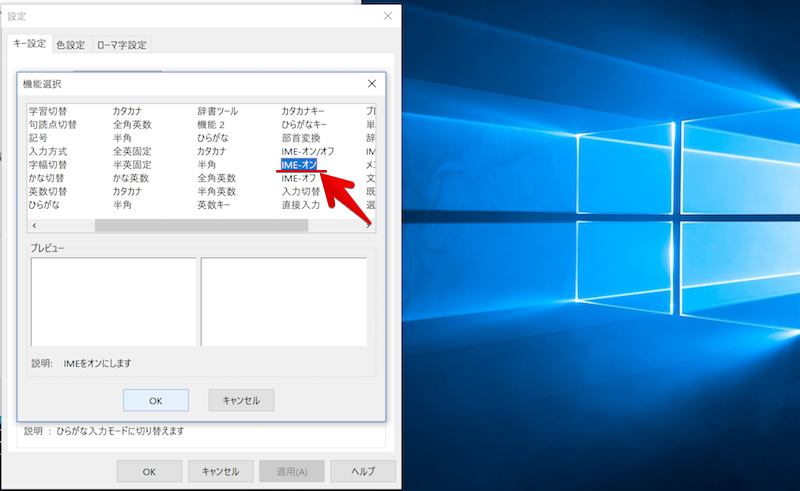Select the ひらがなキー entry

[x=309, y=124]
